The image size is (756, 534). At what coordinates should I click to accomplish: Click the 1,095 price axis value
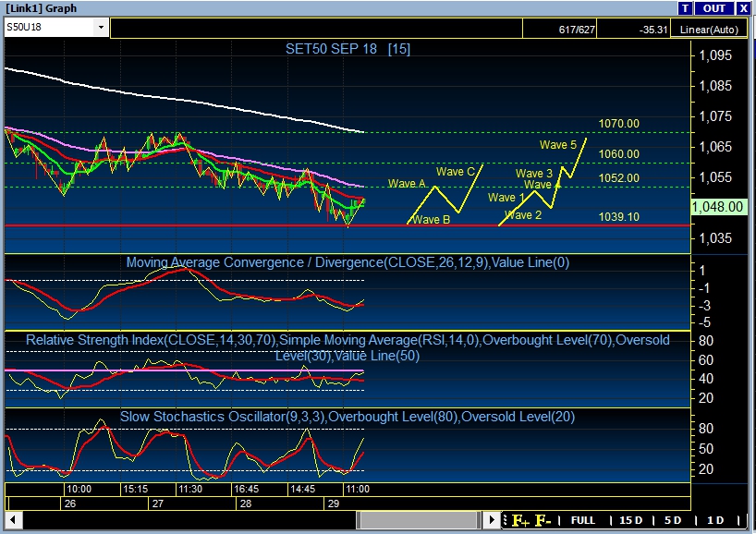click(715, 55)
